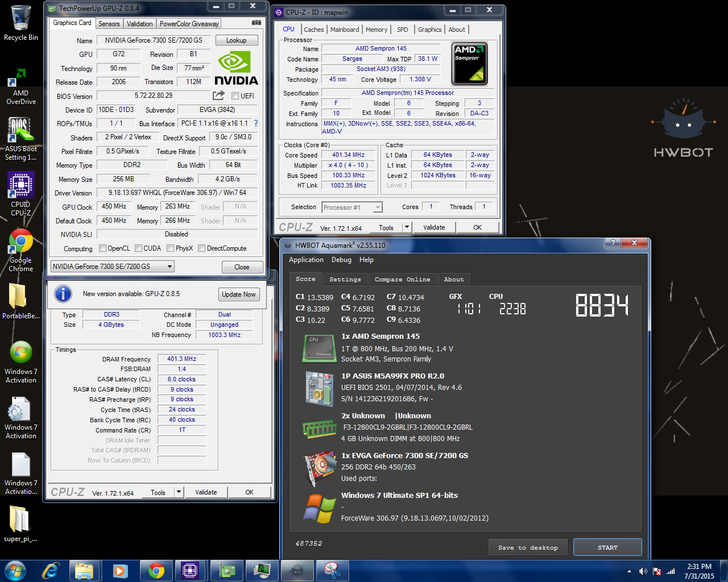The width and height of the screenshot is (728, 582).
Task: Click Validate in the CPU-Z Memory window
Action: 206,492
